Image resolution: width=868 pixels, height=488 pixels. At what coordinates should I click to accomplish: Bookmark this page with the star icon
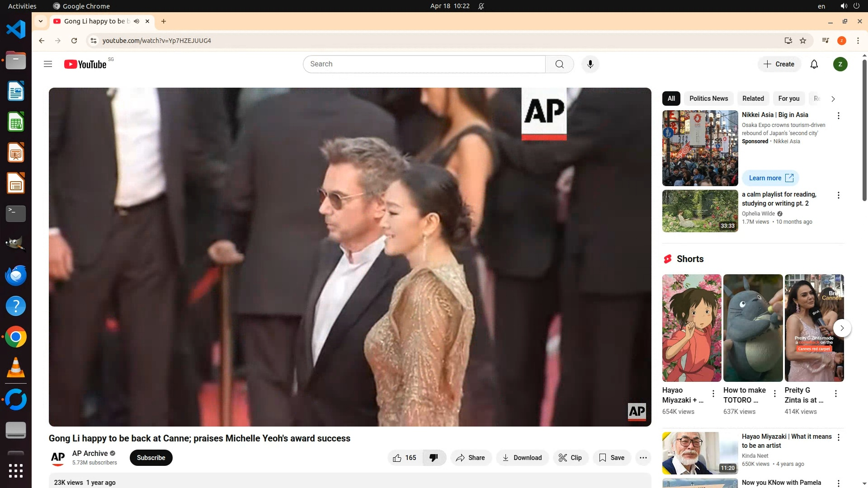coord(803,41)
